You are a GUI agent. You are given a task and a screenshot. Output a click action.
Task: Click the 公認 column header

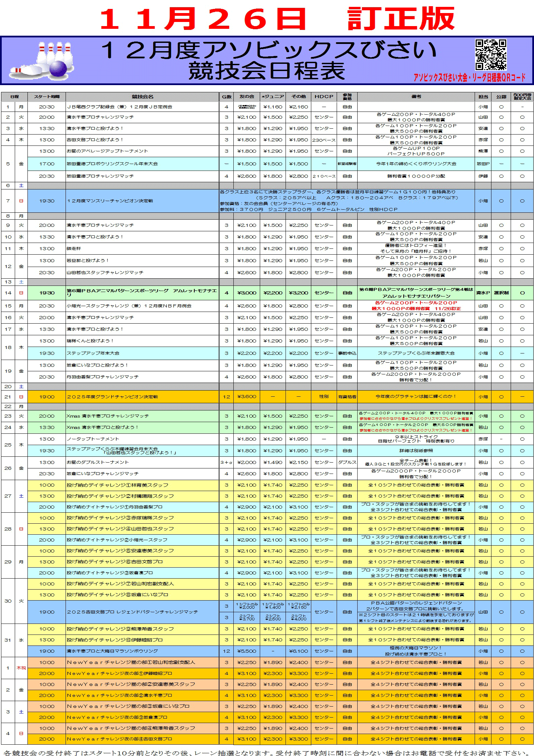click(x=501, y=97)
